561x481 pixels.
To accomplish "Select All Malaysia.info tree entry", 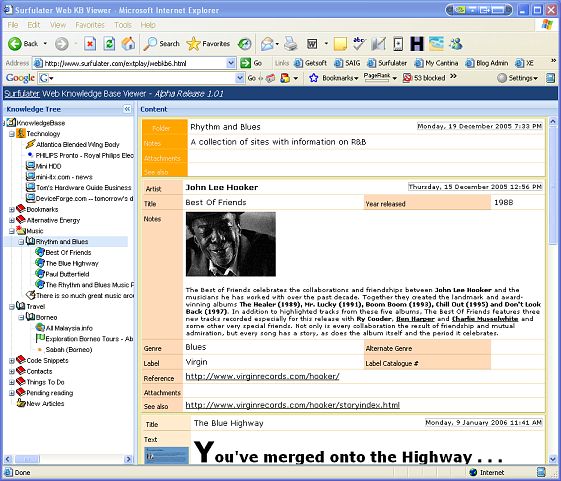I will tap(69, 328).
